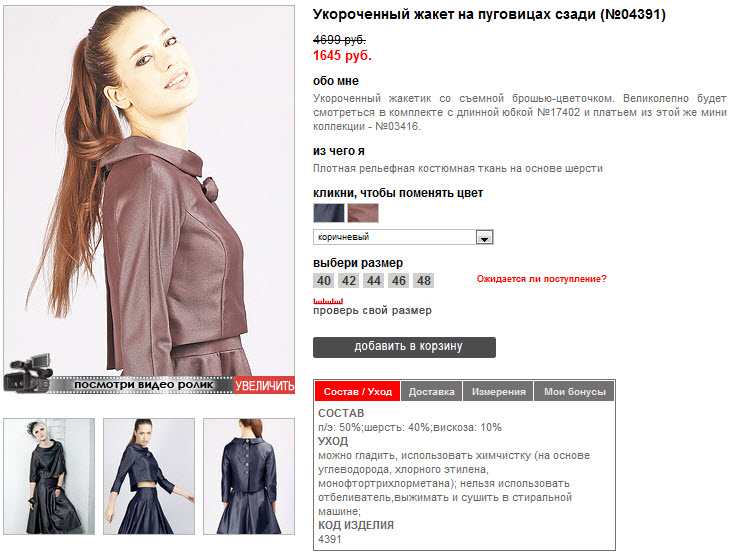Open the Мои бонусы tab
734x555 pixels.
575,391
